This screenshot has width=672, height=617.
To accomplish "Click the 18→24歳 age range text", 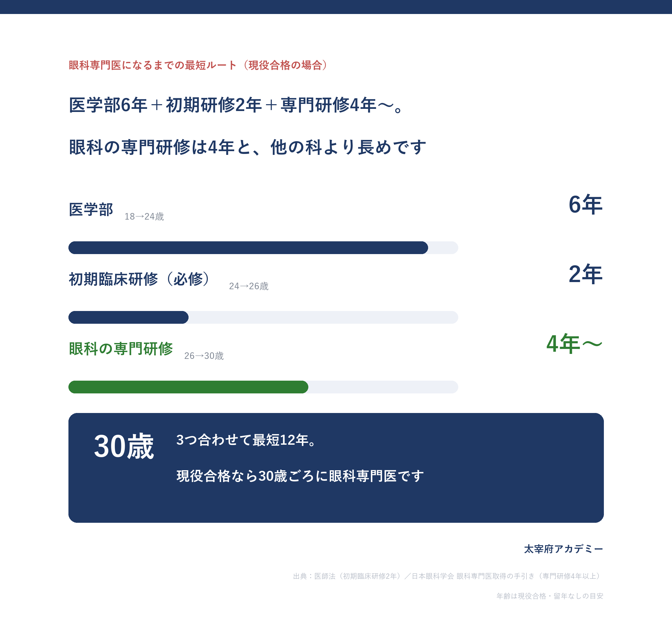I will click(144, 217).
